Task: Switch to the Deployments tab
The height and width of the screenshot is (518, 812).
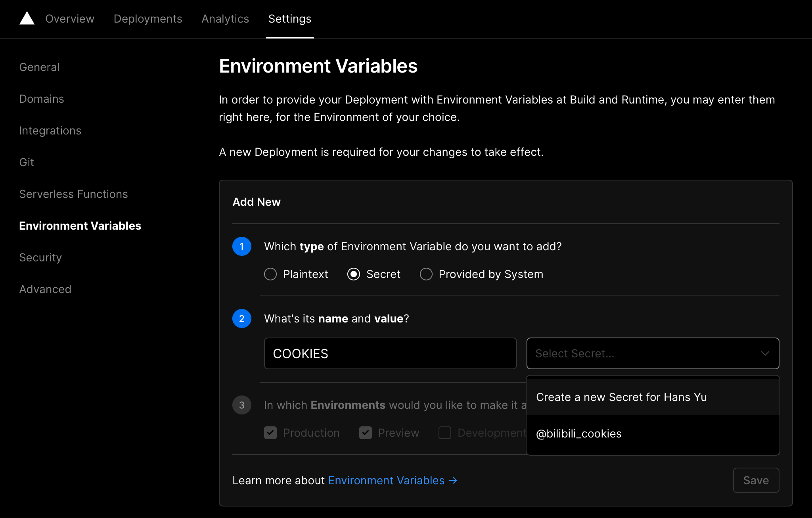Action: (x=148, y=19)
